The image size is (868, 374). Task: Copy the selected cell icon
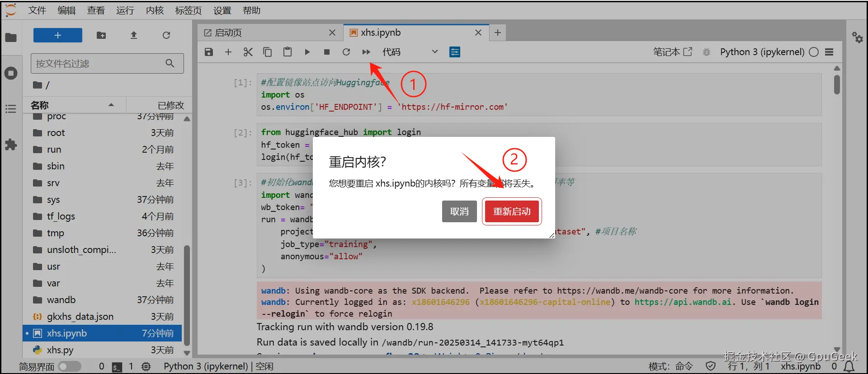(268, 52)
